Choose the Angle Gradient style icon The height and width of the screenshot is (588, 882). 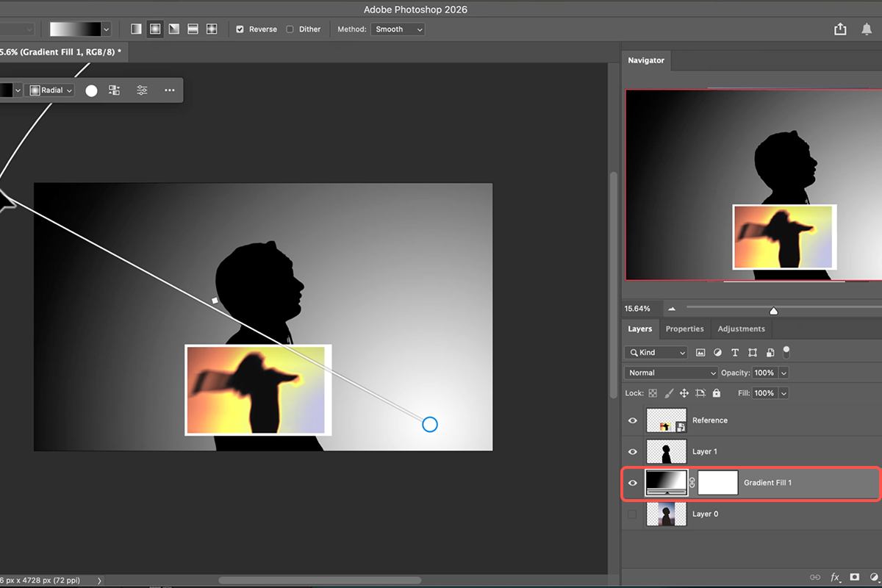(x=174, y=29)
